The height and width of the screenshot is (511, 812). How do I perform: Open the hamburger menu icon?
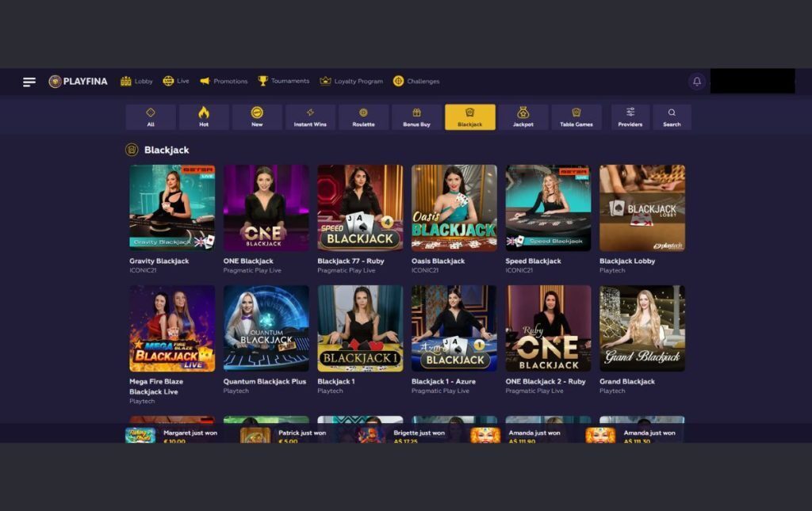pyautogui.click(x=29, y=82)
